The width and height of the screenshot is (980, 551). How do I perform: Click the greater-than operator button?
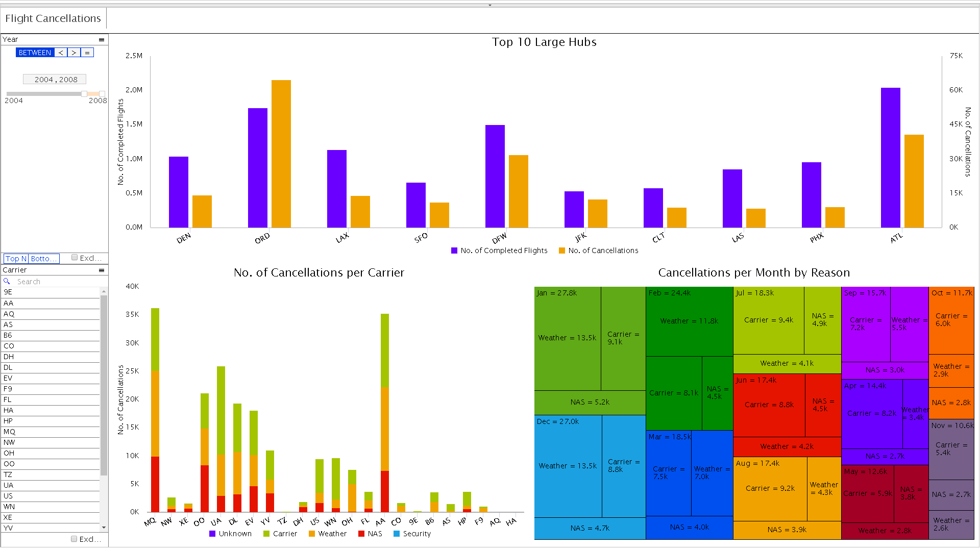pos(74,53)
